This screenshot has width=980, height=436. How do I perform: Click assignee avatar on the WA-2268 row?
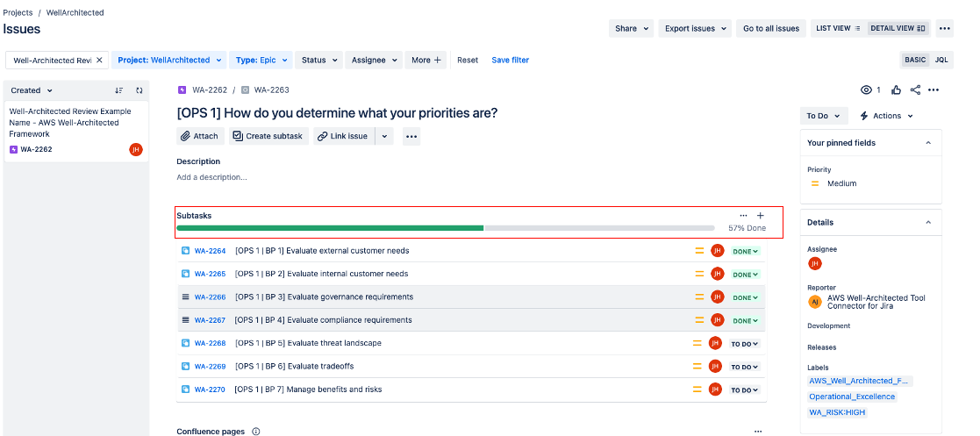pos(715,343)
